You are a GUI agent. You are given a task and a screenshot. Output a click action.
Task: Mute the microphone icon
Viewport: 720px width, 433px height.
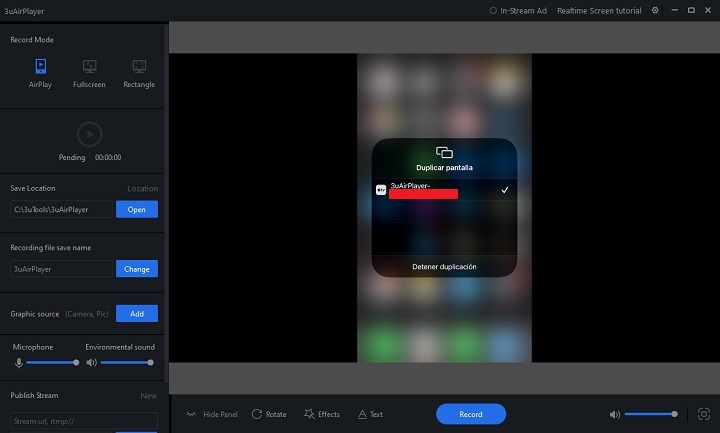coord(19,363)
